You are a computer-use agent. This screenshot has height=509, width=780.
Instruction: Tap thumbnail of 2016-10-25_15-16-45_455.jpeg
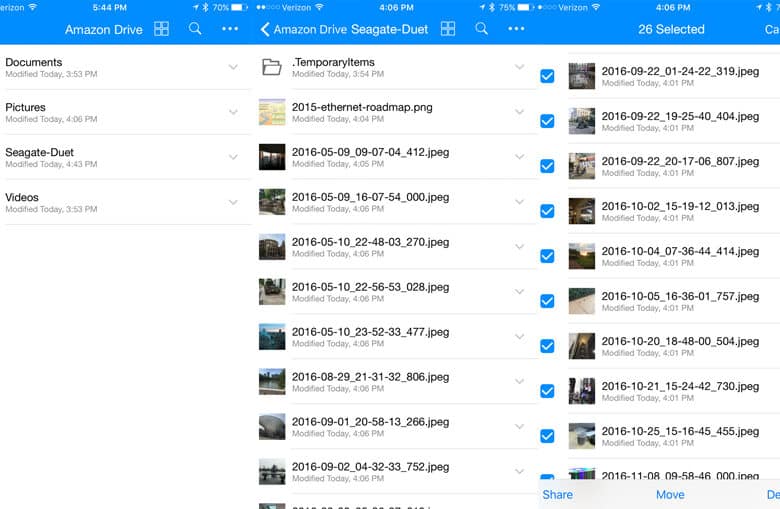582,436
